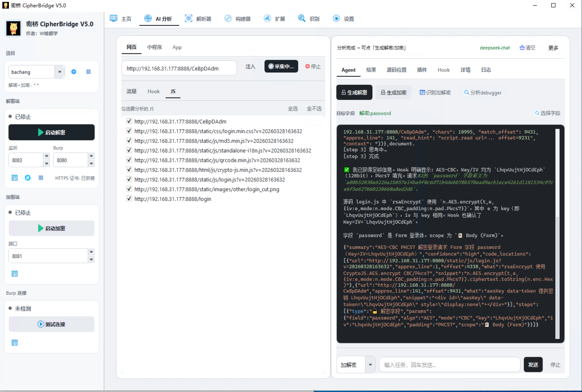Screen dimensions: 582x392
Task: Switch to the 源码位置 tab
Action: tap(396, 70)
